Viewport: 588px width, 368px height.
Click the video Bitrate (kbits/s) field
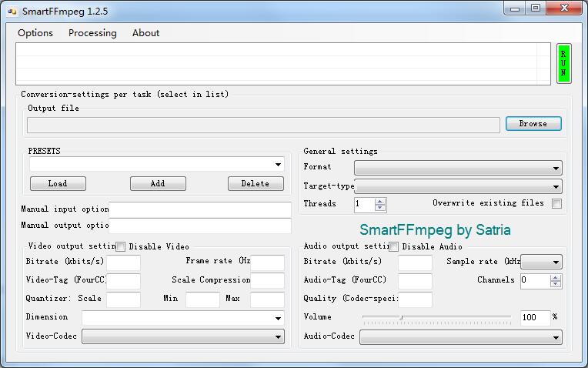click(x=123, y=263)
